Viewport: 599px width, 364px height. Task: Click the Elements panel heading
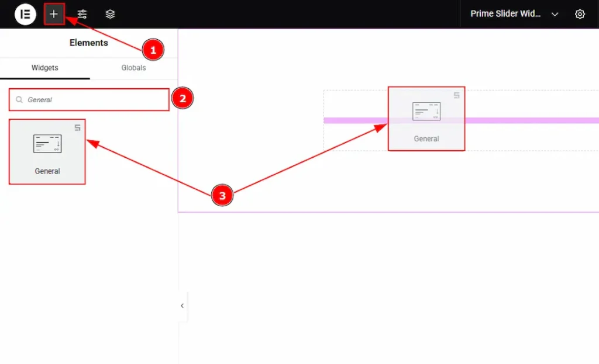tap(89, 43)
